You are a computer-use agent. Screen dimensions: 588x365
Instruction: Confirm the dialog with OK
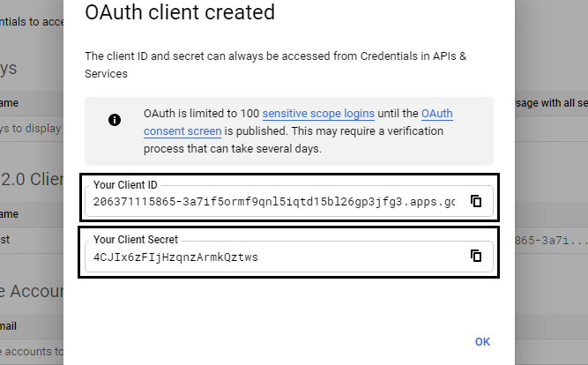point(482,342)
